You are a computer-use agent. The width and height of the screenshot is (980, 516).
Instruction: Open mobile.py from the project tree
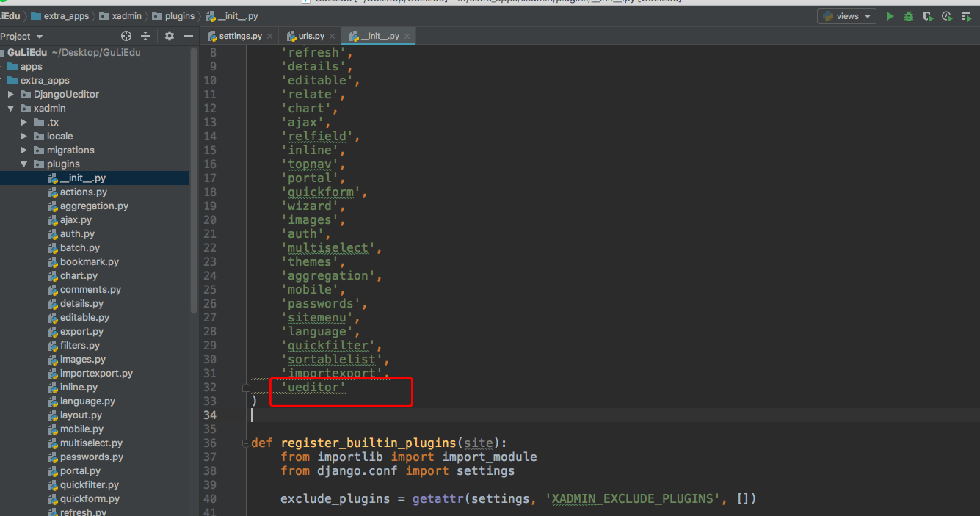point(81,429)
